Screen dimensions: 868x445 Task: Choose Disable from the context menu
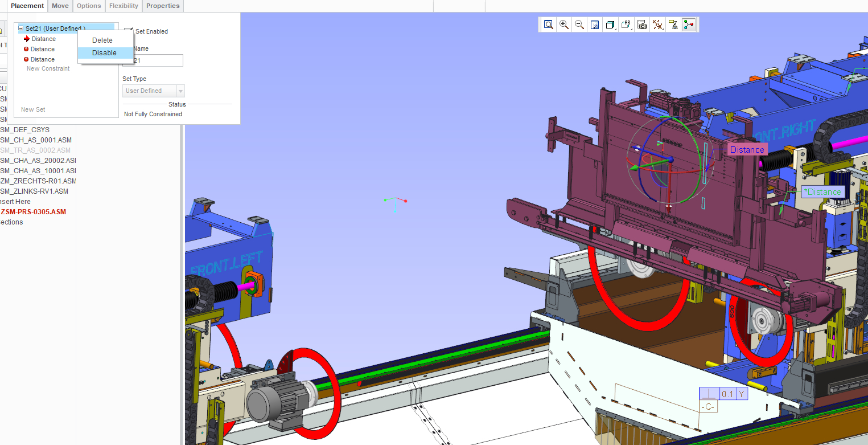click(104, 52)
